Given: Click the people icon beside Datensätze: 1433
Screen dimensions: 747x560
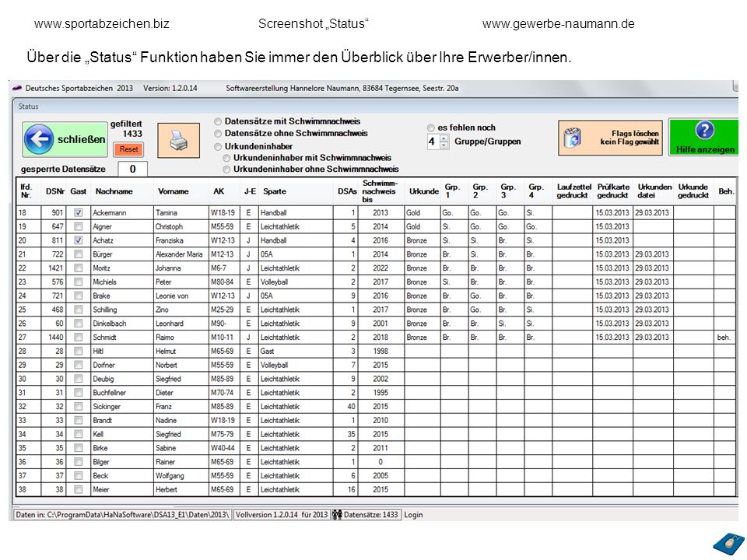Looking at the screenshot, I should (337, 515).
